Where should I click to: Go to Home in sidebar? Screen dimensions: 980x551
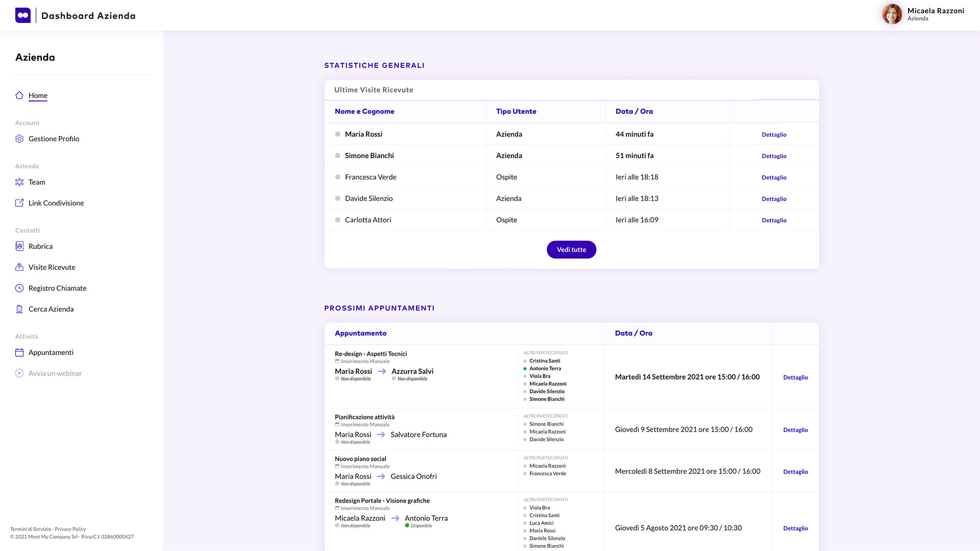38,95
